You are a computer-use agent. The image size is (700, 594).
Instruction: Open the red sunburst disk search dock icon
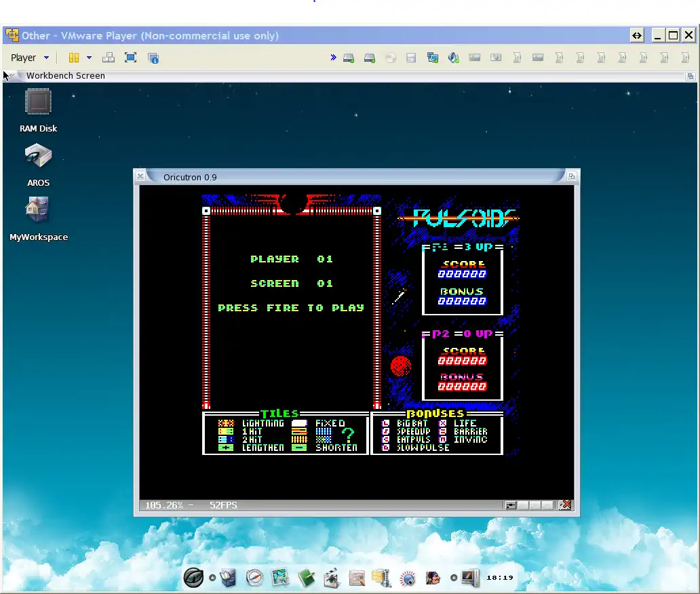click(x=408, y=579)
